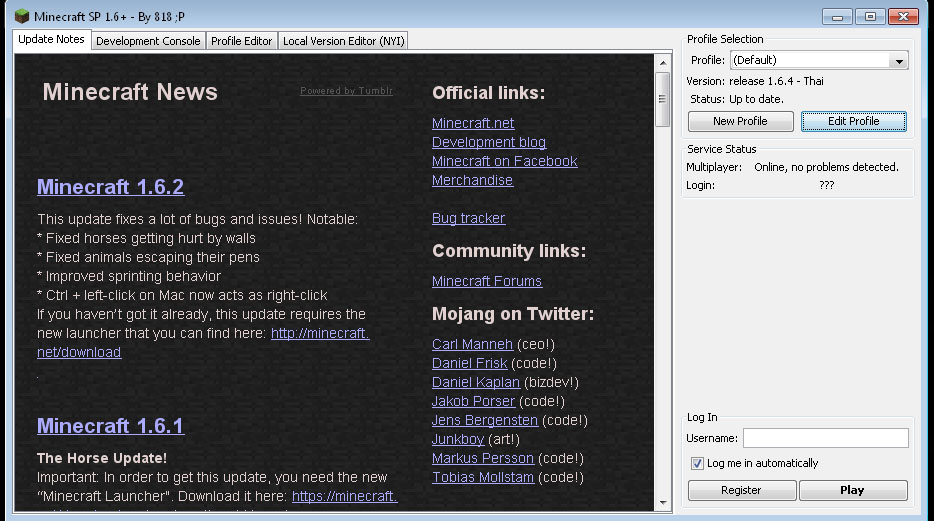Expand the Profile dropdown showing (Default)
Image resolution: width=934 pixels, height=521 pixels.
(x=819, y=60)
